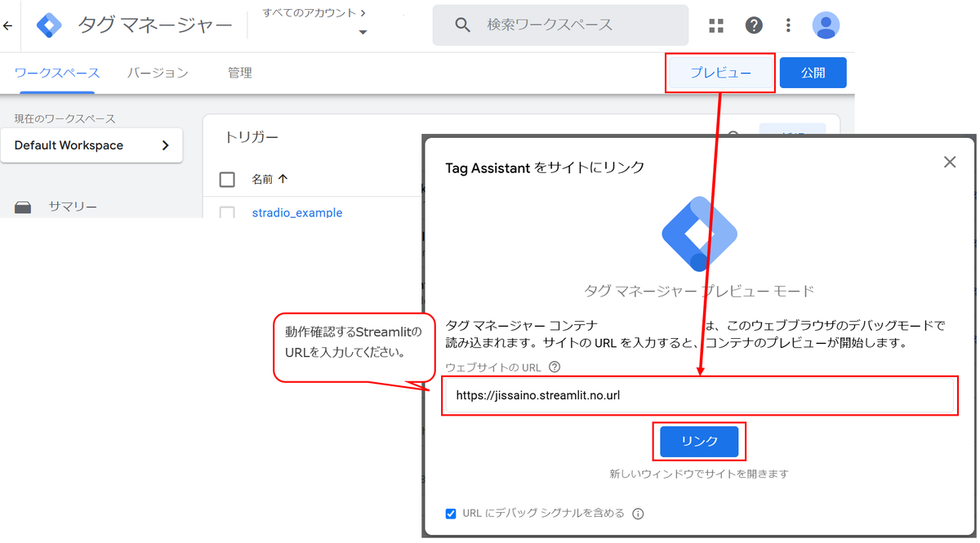Open the Google apps grid icon
Viewport: 980px width, 543px height.
pos(716,25)
